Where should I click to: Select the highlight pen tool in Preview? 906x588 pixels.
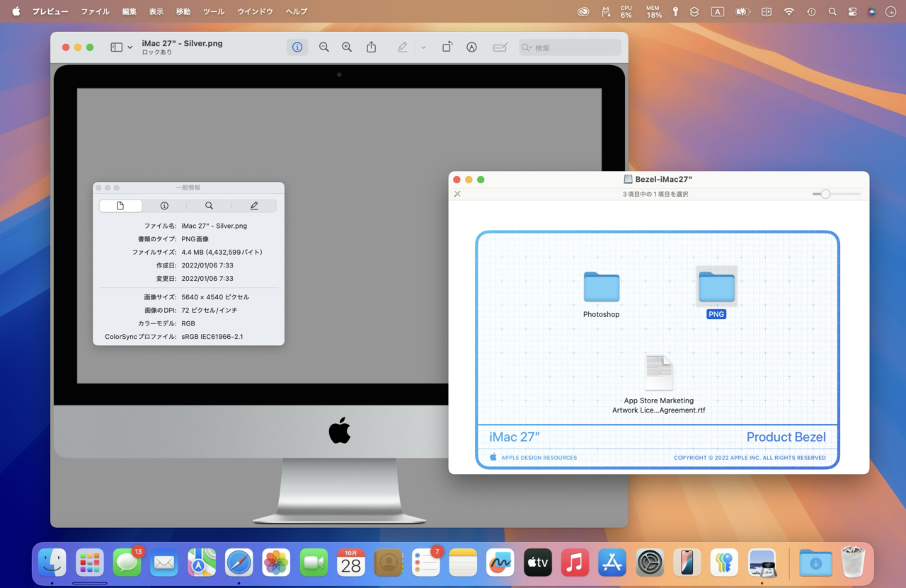click(403, 47)
